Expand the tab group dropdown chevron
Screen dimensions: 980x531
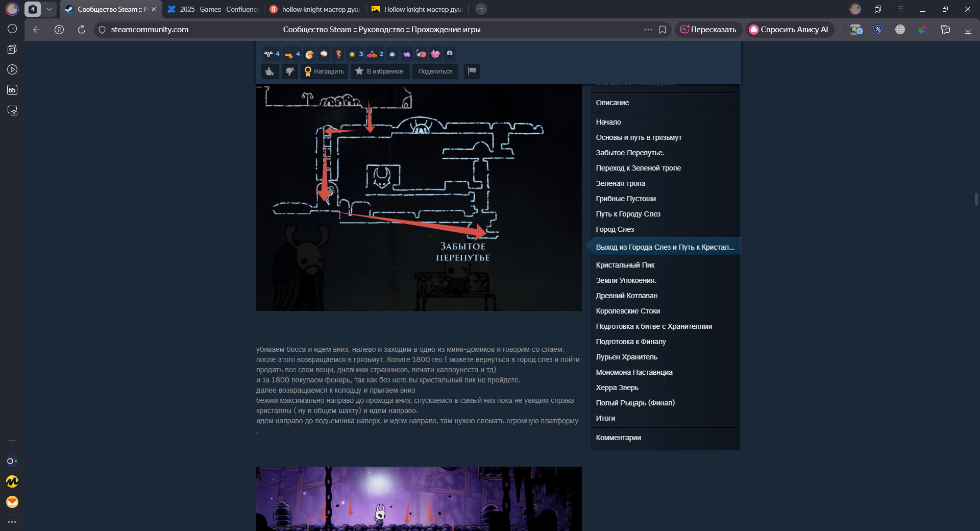pos(49,9)
